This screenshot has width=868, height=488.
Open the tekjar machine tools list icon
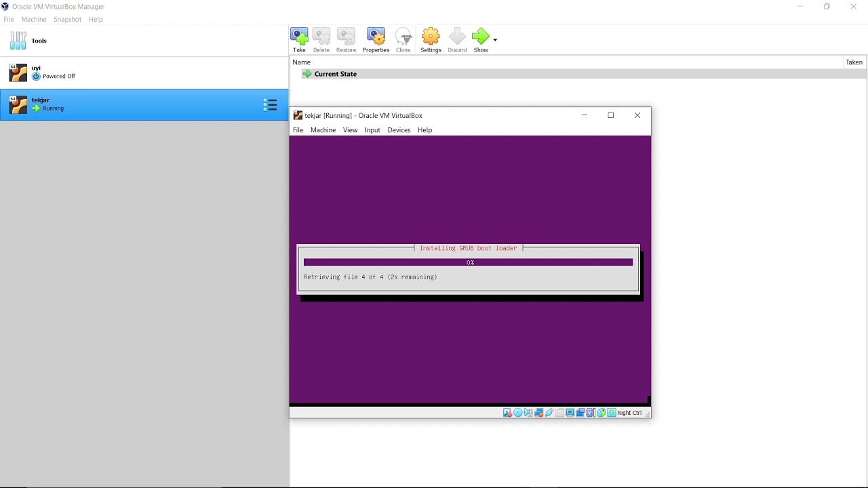pos(270,105)
